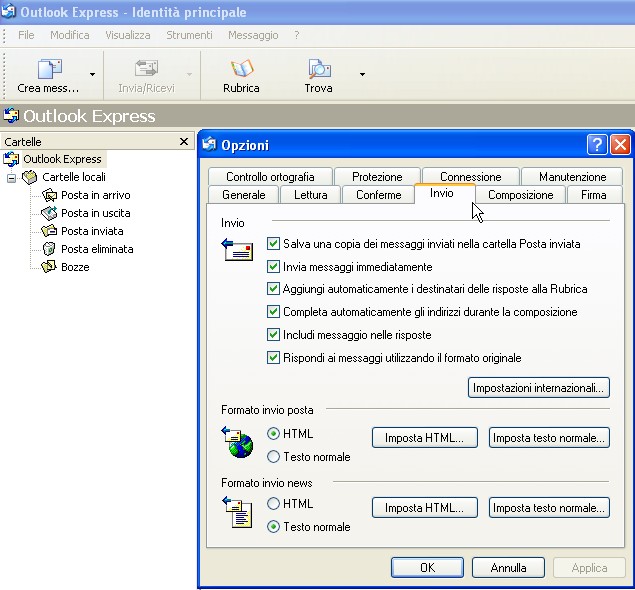
Task: Click the Posta in uscita folder icon
Action: click(x=49, y=213)
